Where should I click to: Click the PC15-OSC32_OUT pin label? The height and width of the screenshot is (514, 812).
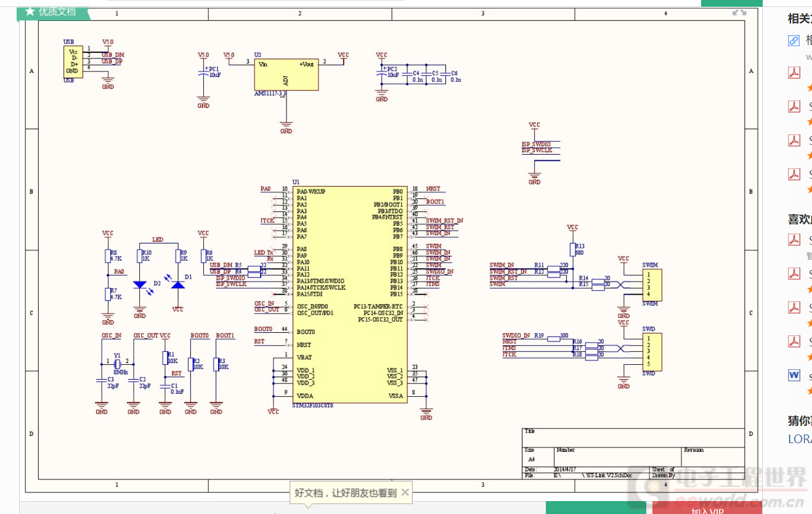click(x=381, y=319)
